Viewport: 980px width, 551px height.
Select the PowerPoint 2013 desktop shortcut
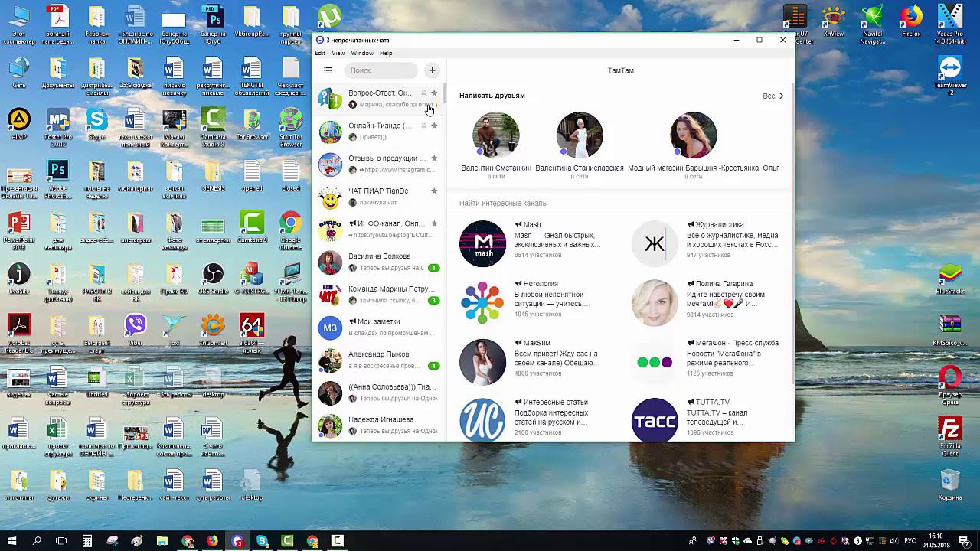pyautogui.click(x=19, y=231)
